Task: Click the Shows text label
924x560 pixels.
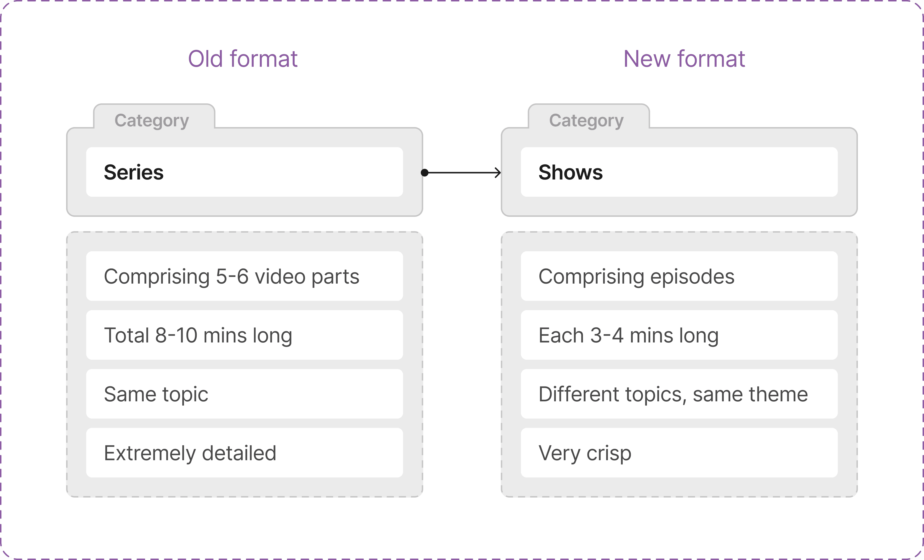Action: click(570, 172)
